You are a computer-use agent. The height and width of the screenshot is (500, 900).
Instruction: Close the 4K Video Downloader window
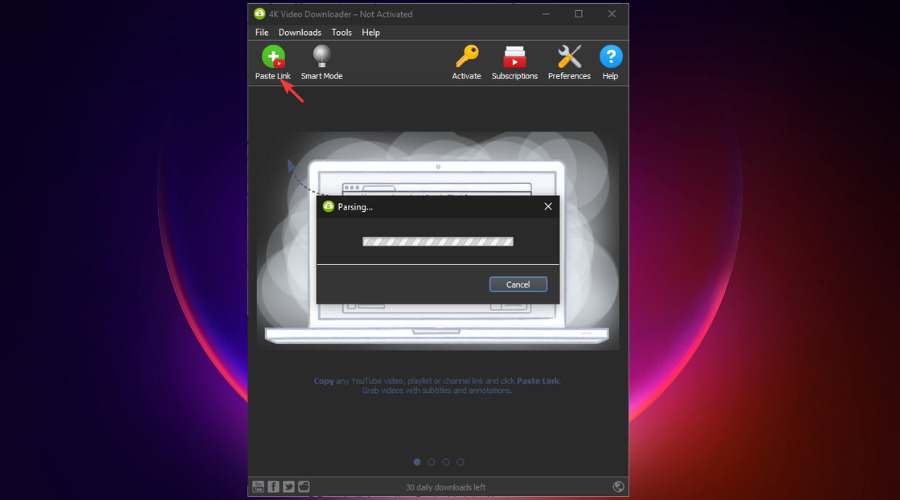point(612,14)
